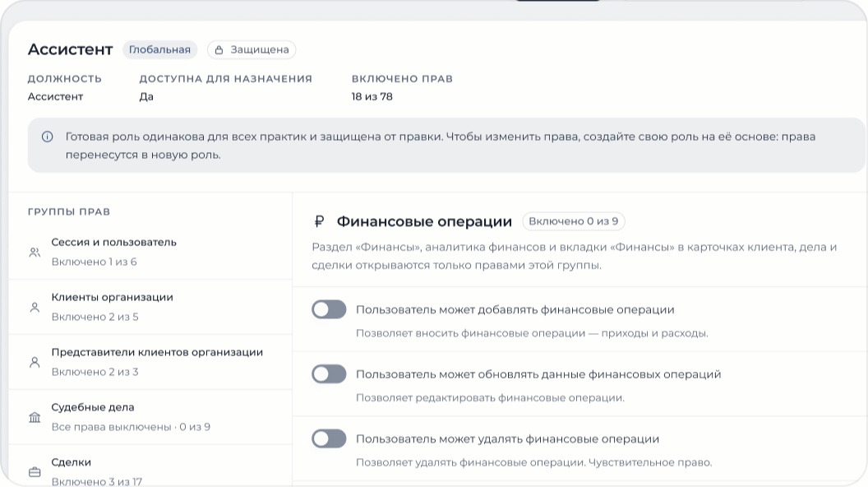Click the Да value under Доступна для назначения
This screenshot has width=868, height=487.
tap(146, 96)
